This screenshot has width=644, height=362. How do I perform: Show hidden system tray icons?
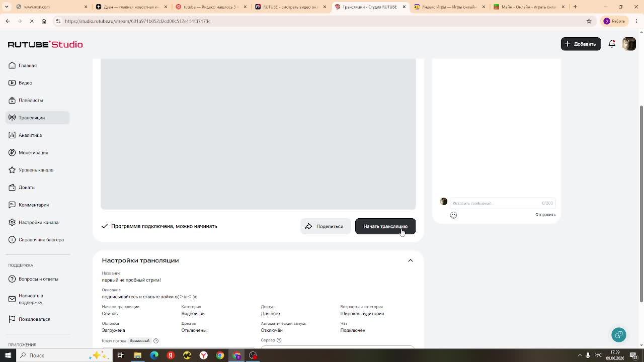point(579,355)
